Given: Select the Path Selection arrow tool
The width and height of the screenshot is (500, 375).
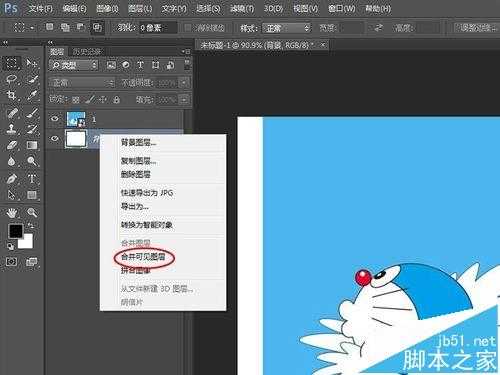Looking at the screenshot, I should click(x=11, y=195).
